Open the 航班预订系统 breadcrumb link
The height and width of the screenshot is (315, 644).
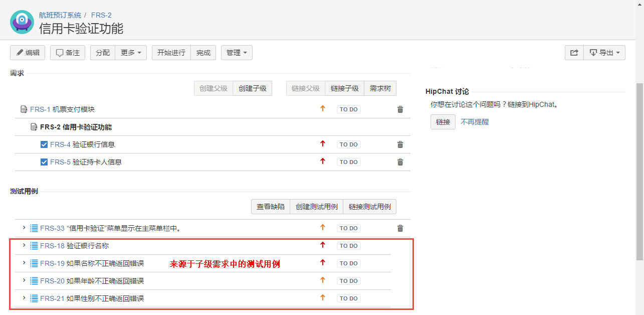coord(60,15)
